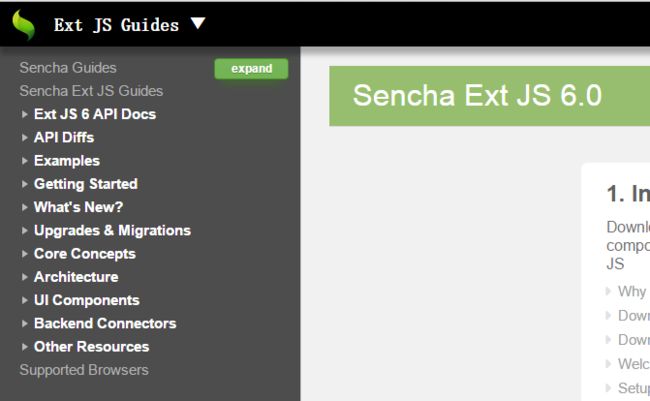Select the Sencha Guides item
650x401 pixels.
tap(68, 68)
